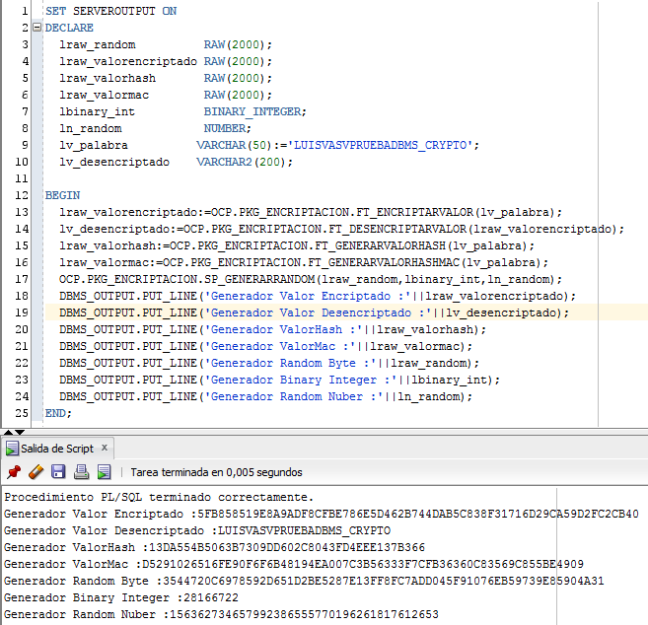The height and width of the screenshot is (625, 648).
Task: Click the DECLARE keyword
Action: 69,28
